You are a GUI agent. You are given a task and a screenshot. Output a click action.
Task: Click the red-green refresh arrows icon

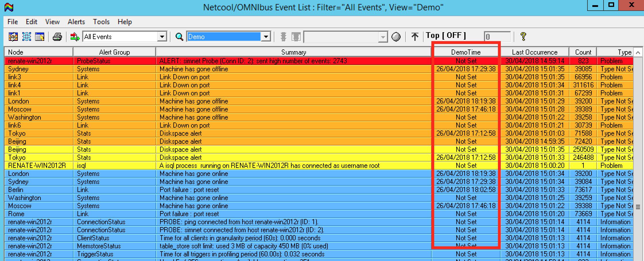coord(75,37)
